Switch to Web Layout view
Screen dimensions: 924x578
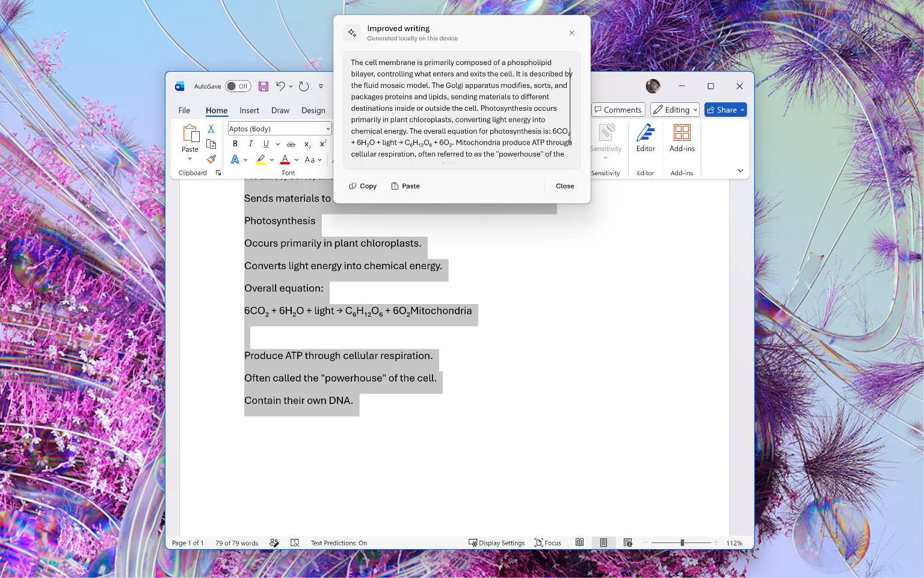[628, 542]
